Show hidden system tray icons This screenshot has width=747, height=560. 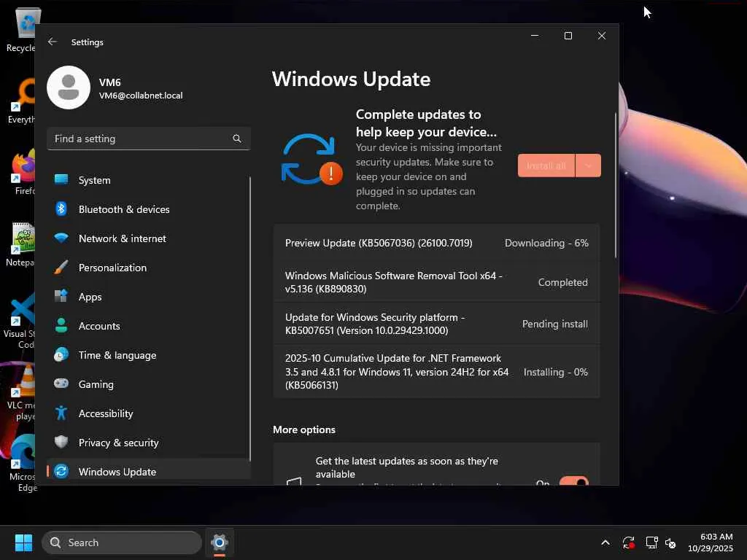pos(605,542)
